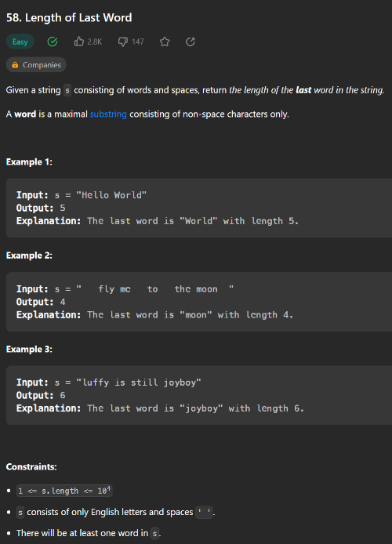Screen dimensions: 392x544
Task: Follow the substring hyperlink
Action: tap(108, 114)
